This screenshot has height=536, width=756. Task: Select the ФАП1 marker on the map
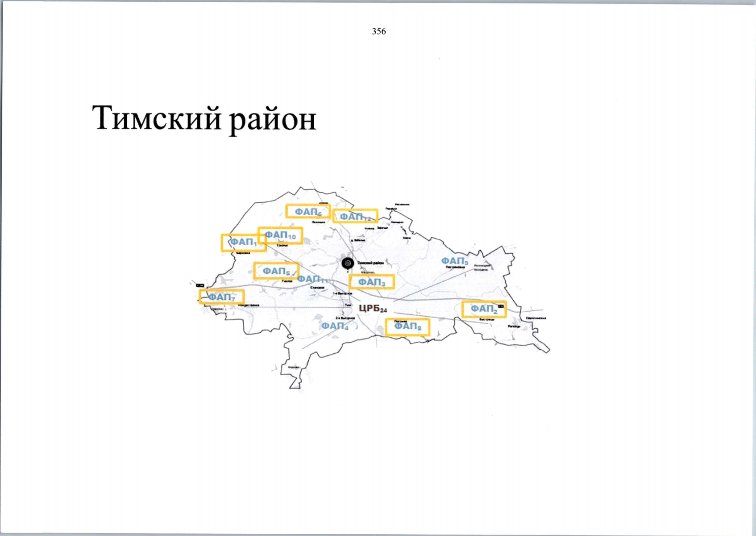pos(243,241)
